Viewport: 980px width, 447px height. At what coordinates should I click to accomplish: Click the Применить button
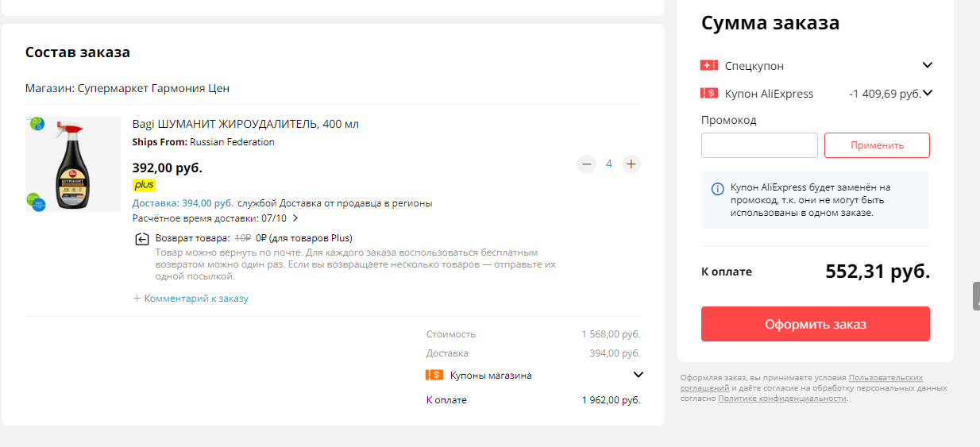click(x=877, y=145)
